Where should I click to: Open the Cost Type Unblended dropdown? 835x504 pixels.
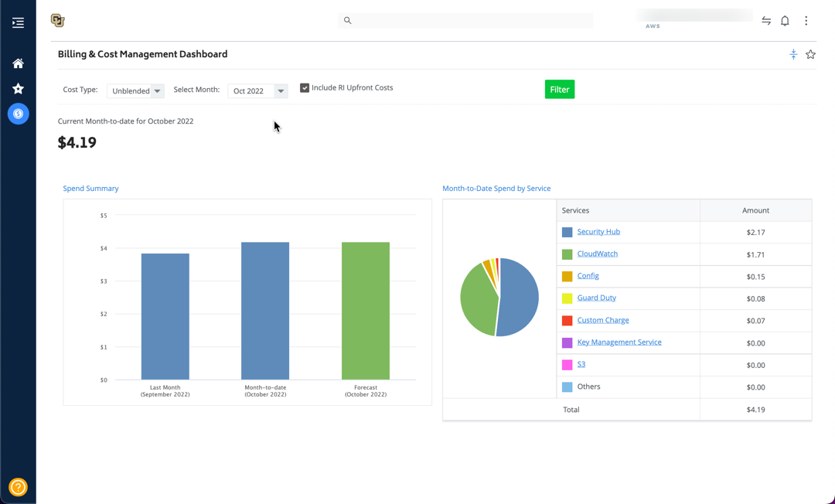click(x=135, y=91)
